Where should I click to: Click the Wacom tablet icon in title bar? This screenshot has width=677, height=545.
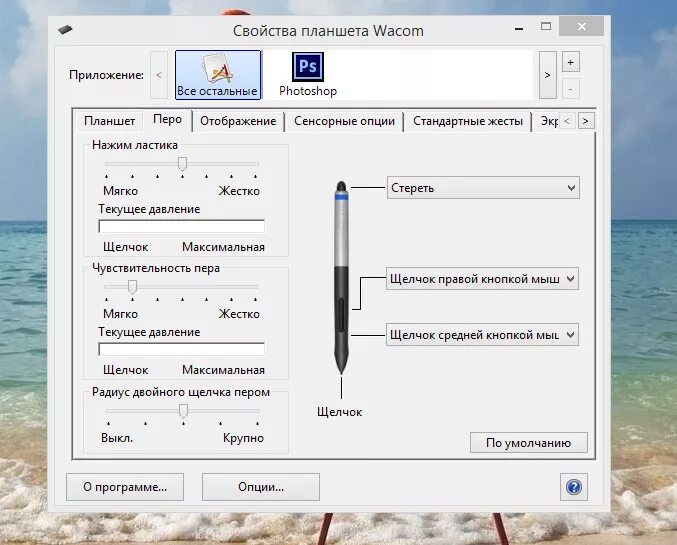[x=65, y=30]
